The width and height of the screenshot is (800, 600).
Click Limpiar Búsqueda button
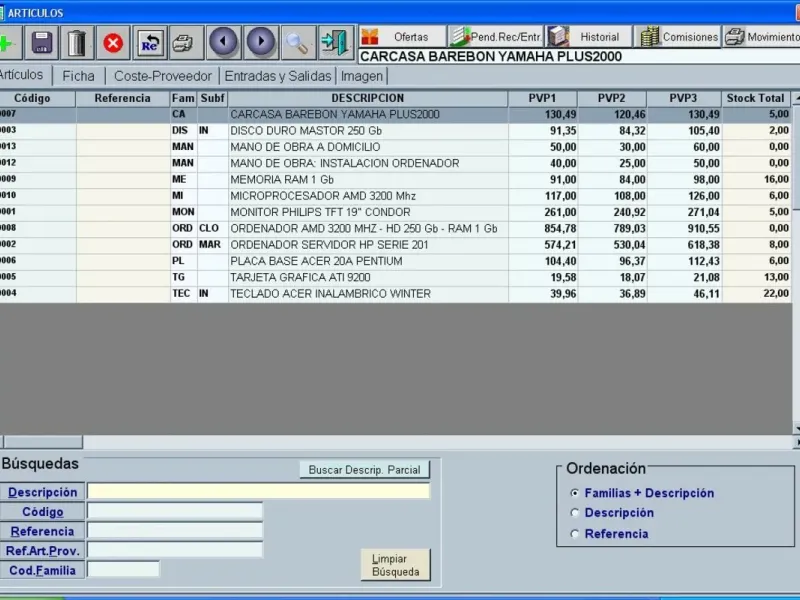pos(395,565)
